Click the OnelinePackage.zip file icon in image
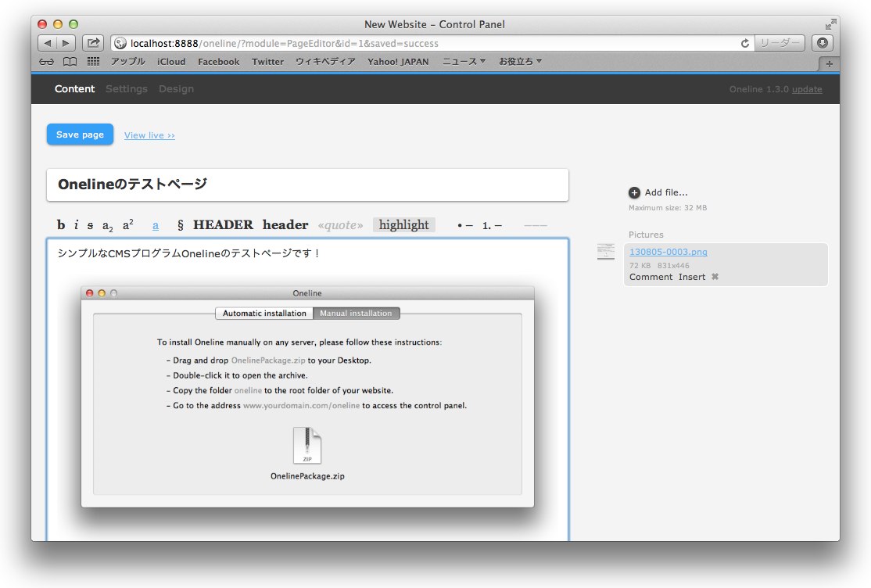 [307, 445]
